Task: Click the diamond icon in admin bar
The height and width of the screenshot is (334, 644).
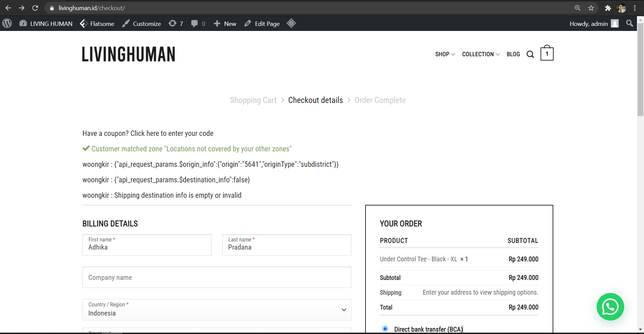Action: 291,23
